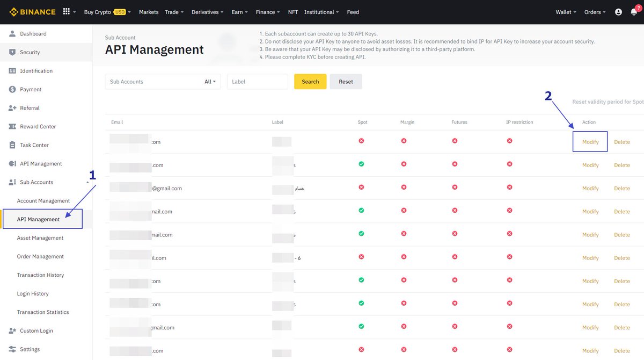The height and width of the screenshot is (360, 644).
Task: Click the Security shield icon
Action: (x=12, y=52)
